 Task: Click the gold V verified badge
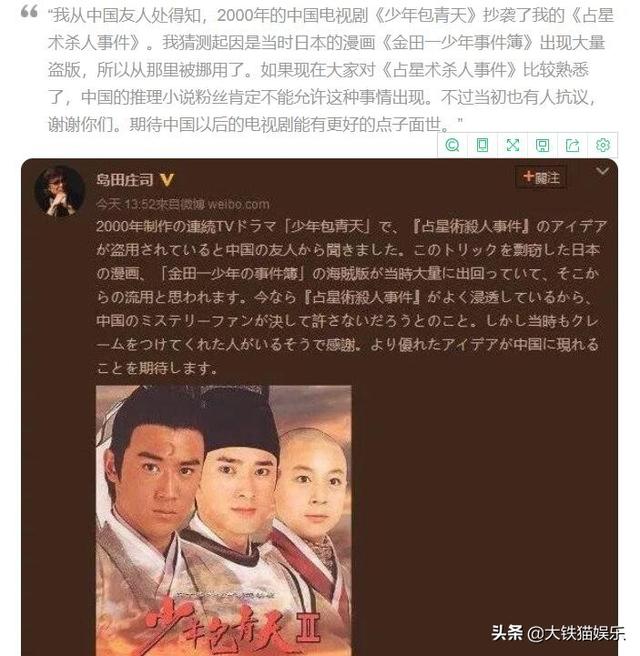click(x=167, y=180)
